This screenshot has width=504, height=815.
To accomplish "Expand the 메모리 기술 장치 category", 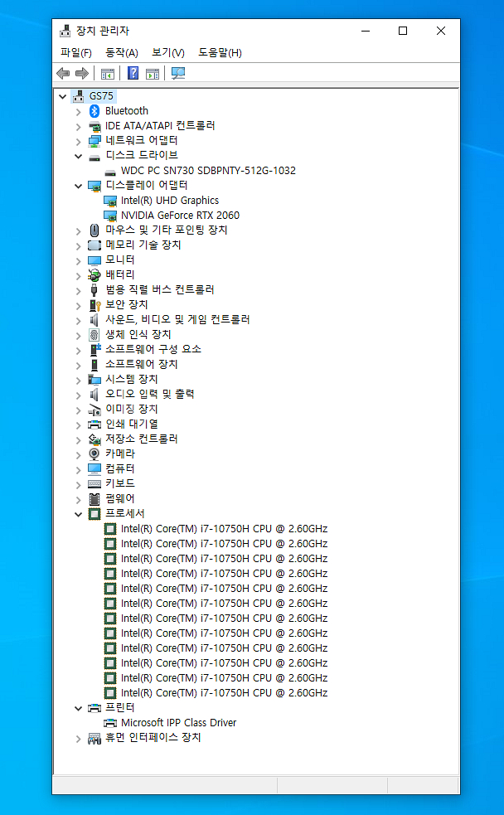I will tap(79, 246).
